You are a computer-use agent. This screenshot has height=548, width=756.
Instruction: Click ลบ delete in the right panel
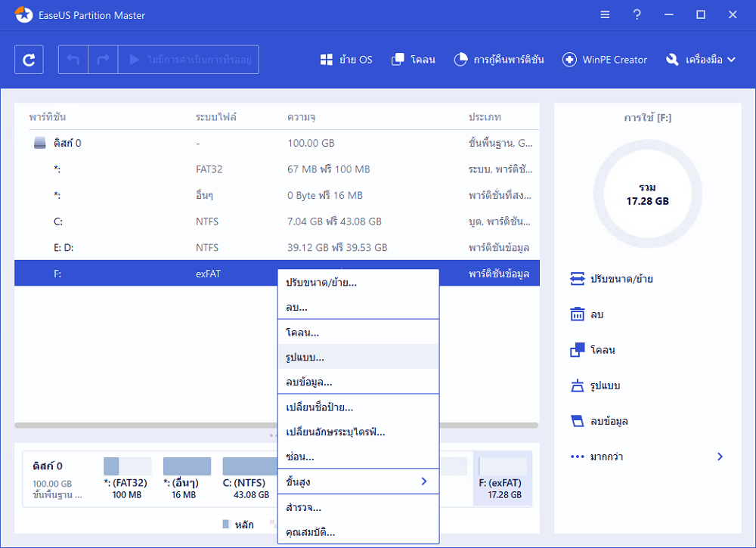tap(587, 314)
